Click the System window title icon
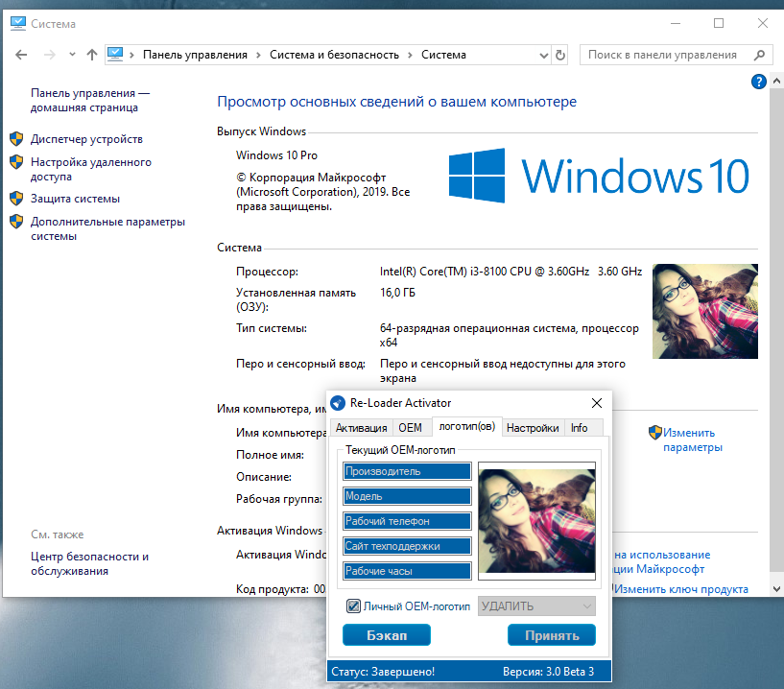This screenshot has width=784, height=689. tap(18, 23)
